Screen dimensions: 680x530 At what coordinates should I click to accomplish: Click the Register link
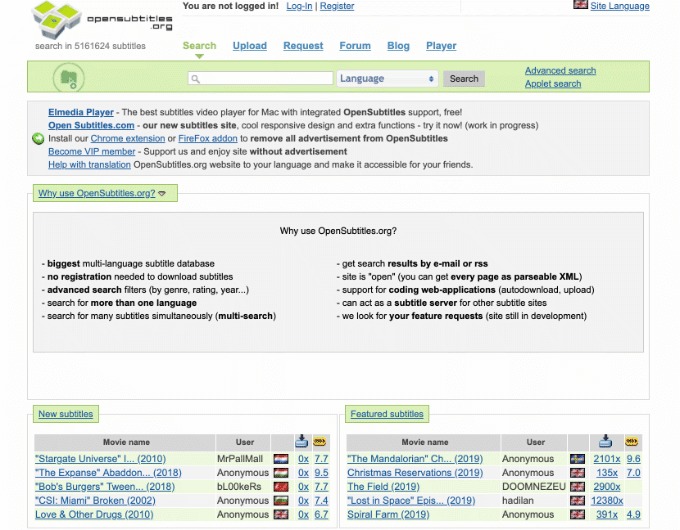337,6
